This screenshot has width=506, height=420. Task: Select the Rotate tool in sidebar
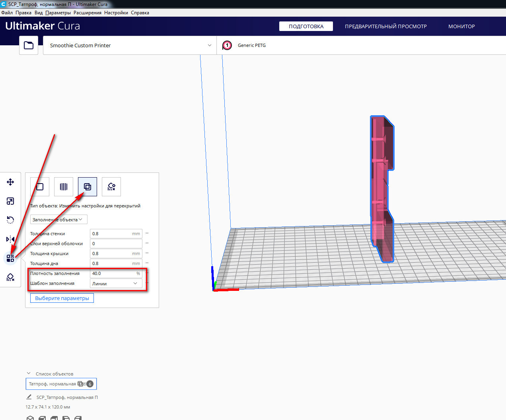click(x=10, y=220)
